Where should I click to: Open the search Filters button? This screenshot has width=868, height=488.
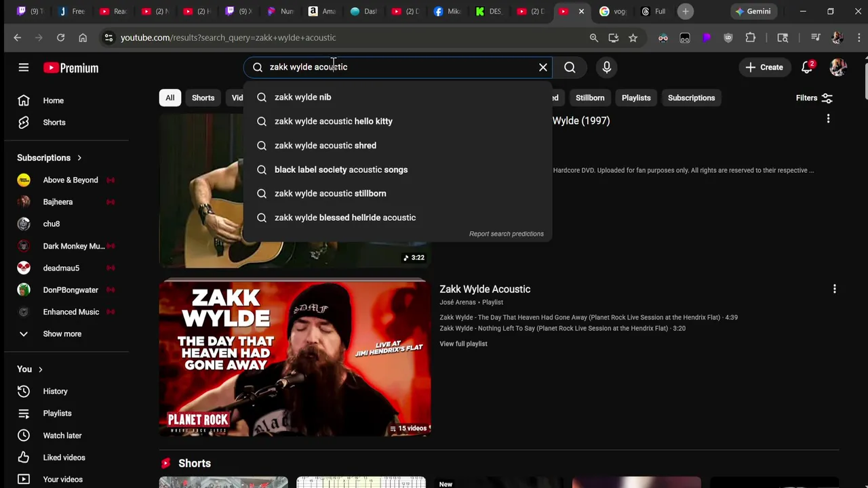point(814,98)
